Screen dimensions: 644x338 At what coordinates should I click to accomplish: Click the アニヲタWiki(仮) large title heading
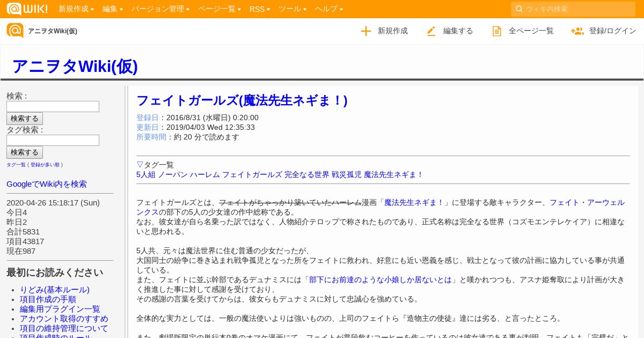coord(75,66)
